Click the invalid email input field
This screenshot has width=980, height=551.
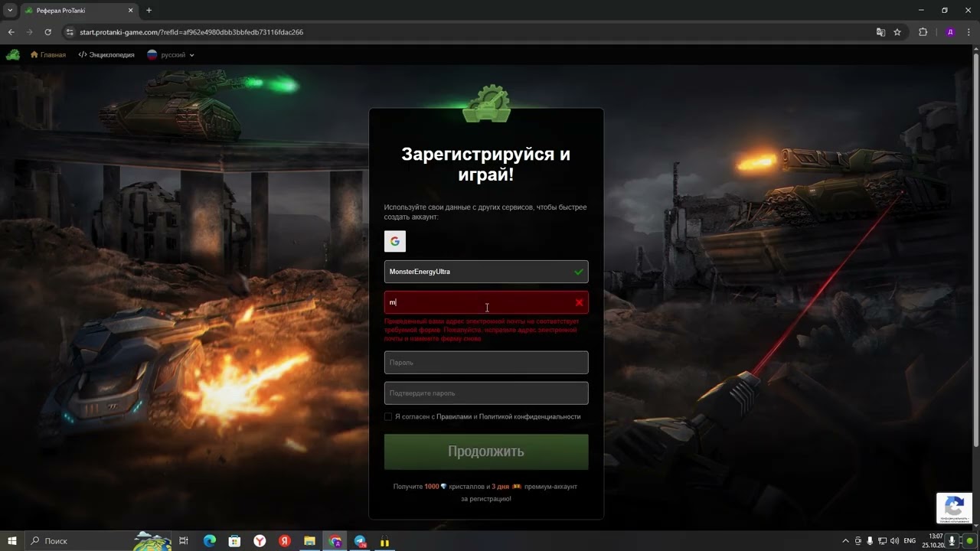486,302
